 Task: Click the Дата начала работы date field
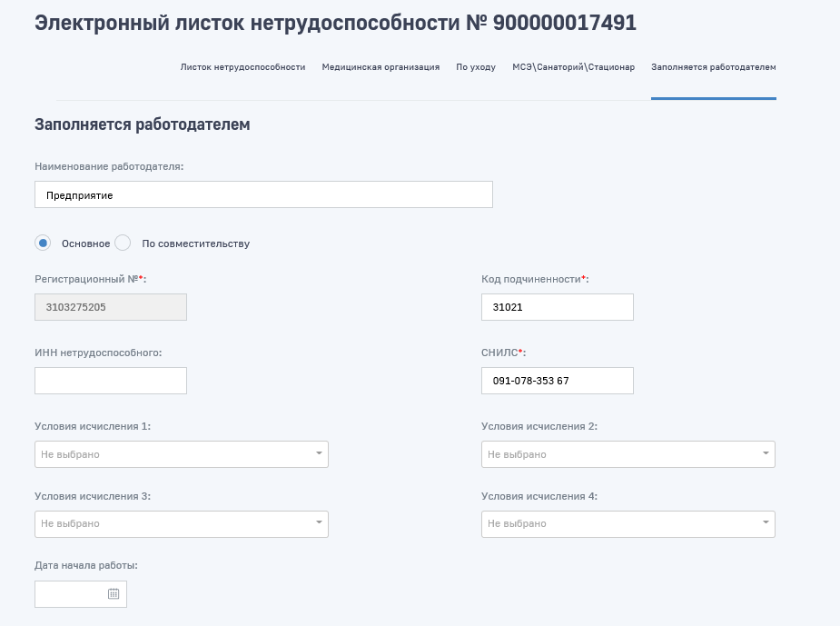pyautogui.click(x=70, y=594)
